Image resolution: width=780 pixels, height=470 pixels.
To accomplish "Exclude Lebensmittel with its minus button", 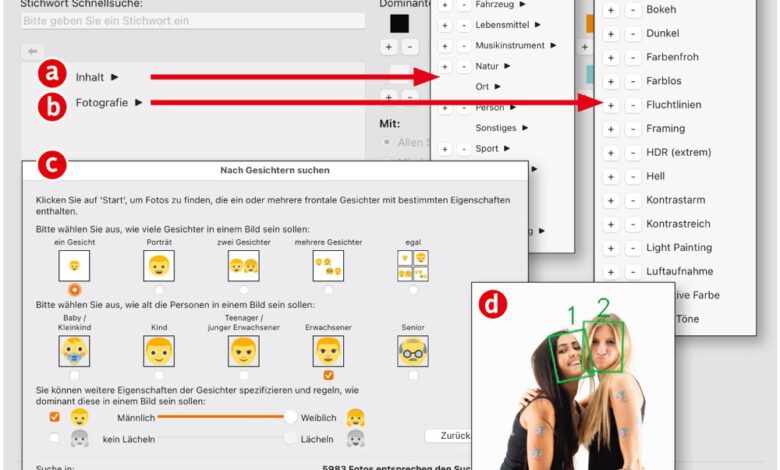I will pyautogui.click(x=464, y=25).
